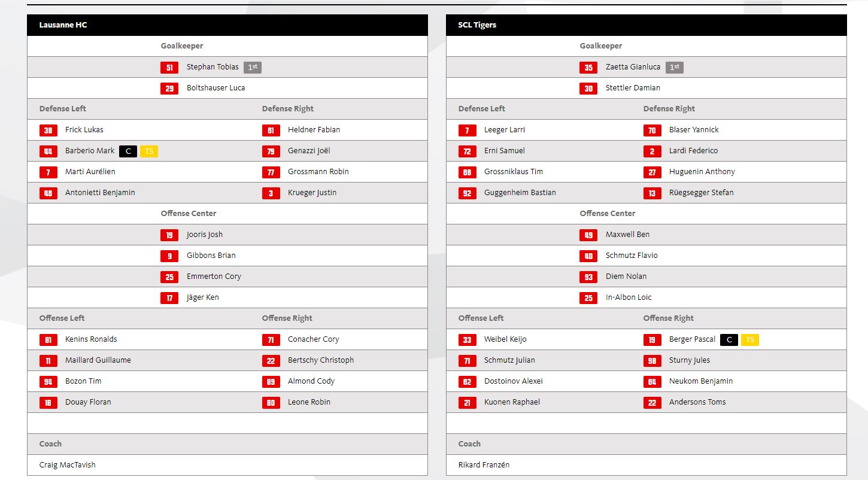Click the number badge beside Rüegsegger Stefan
The image size is (868, 480).
[x=652, y=193]
